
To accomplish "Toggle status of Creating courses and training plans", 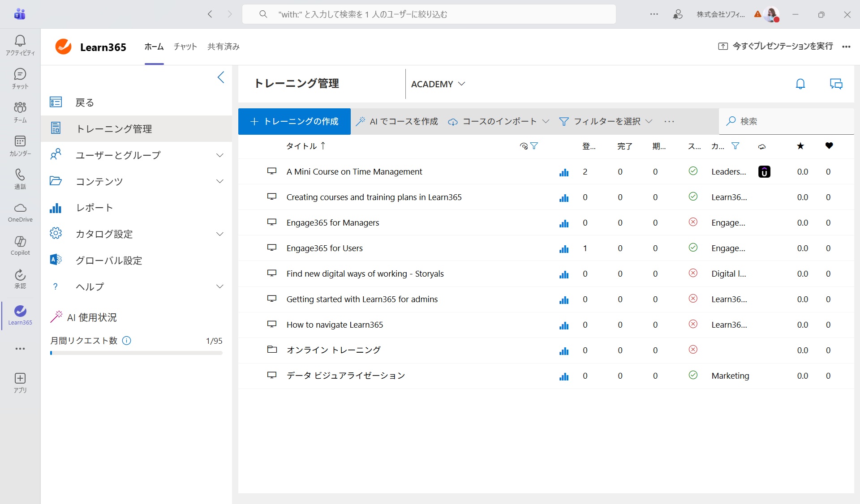I will click(693, 196).
